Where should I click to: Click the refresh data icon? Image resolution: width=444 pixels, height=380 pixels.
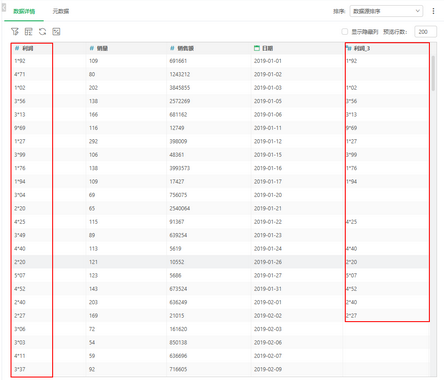42,32
